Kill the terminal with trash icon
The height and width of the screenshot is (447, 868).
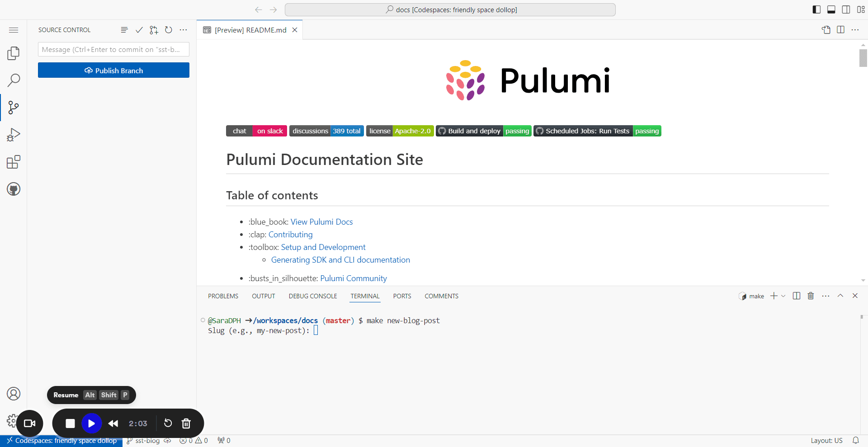point(811,296)
